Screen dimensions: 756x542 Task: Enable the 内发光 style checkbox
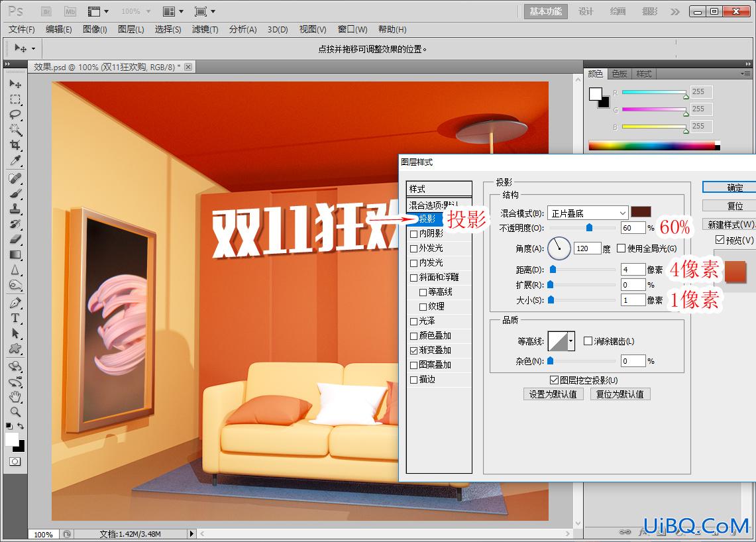tap(413, 263)
